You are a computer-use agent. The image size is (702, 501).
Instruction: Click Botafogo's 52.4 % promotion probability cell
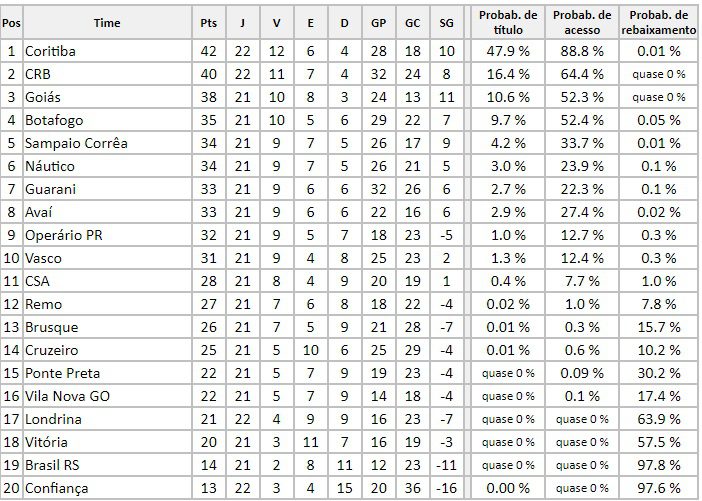click(x=582, y=120)
